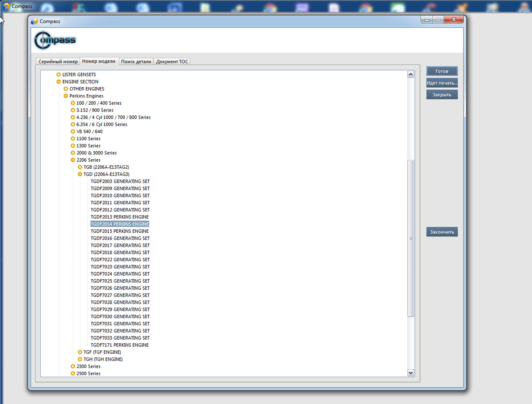Collapse the 2206 Series node
Viewport: 532px width, 404px height.
(73, 160)
